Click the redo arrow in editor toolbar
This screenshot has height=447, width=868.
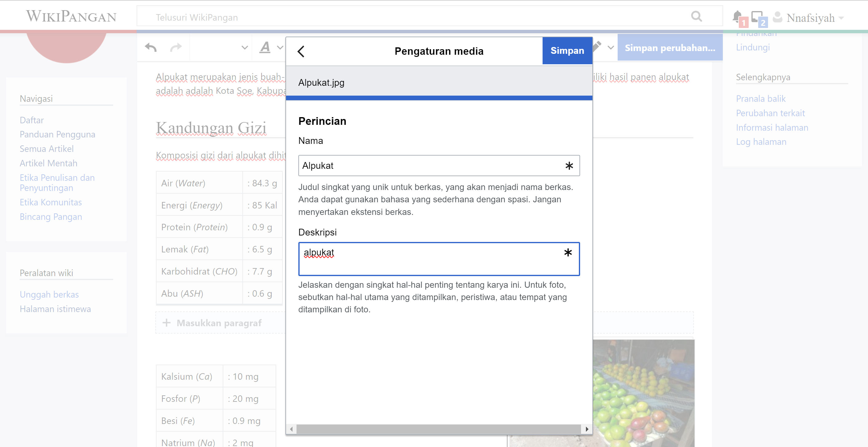click(176, 48)
